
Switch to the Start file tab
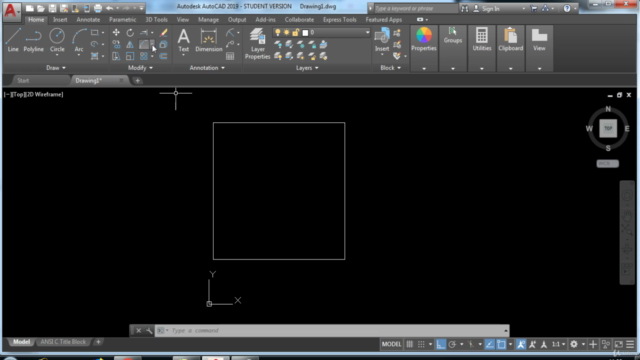pos(23,80)
